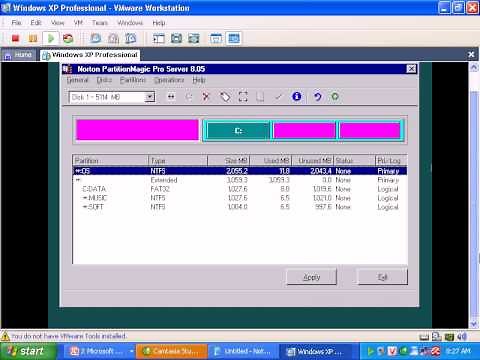Open VMware Windows menu
This screenshot has height=360, width=480.
[130, 23]
